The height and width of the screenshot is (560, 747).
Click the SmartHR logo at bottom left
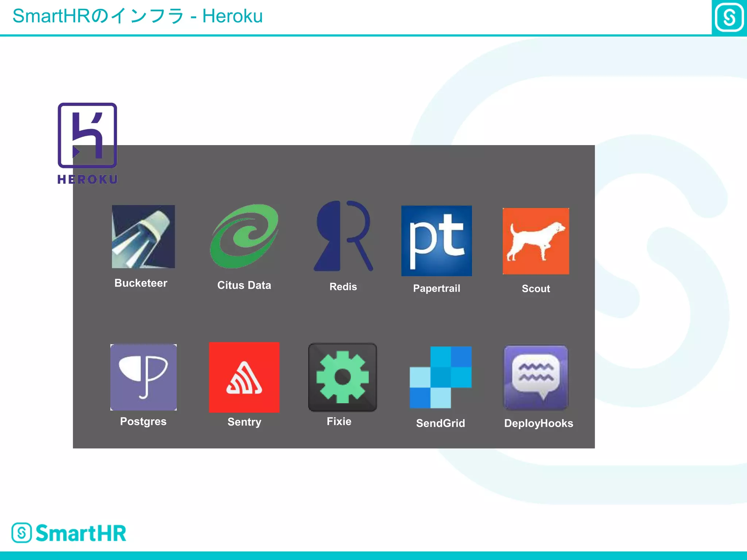click(69, 533)
